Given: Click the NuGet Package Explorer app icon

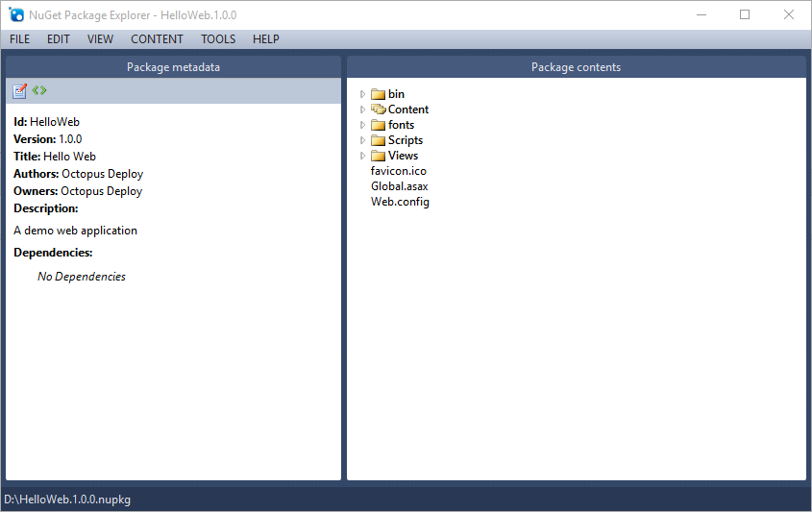Looking at the screenshot, I should 16,15.
